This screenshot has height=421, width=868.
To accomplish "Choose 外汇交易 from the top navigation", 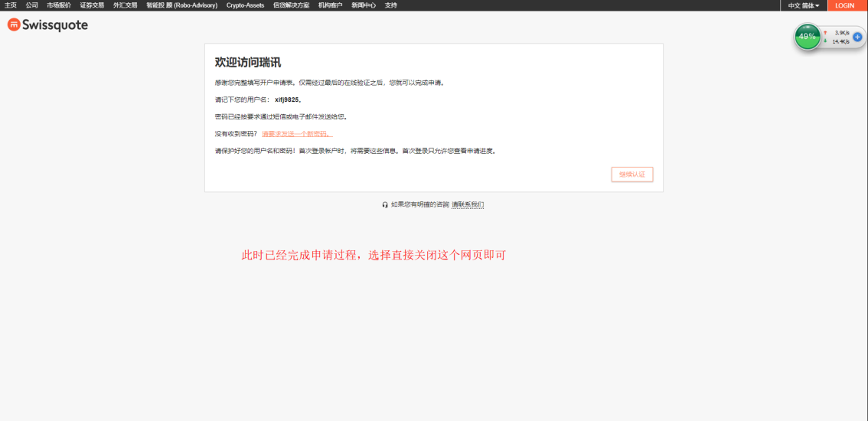I will click(x=125, y=5).
